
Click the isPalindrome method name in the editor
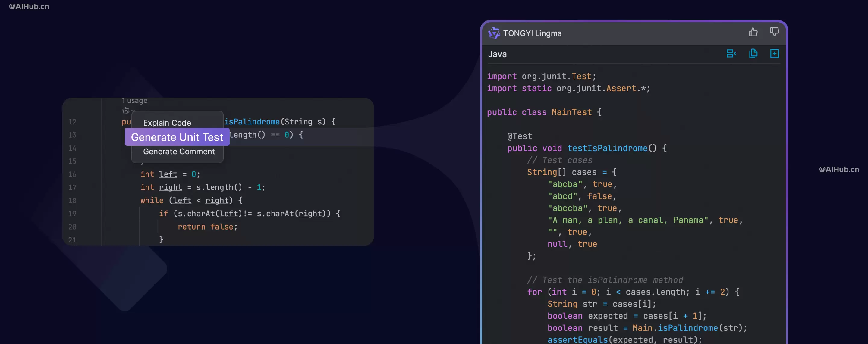click(x=252, y=122)
